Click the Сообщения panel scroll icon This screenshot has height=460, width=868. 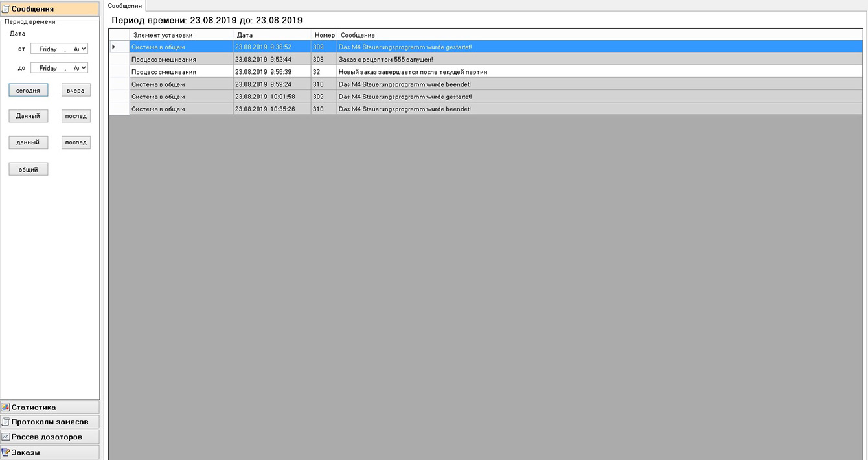(x=6, y=9)
